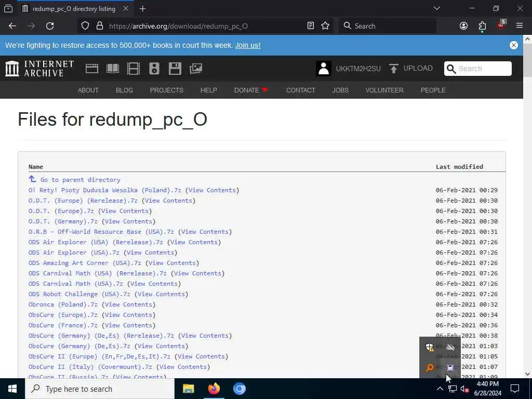Viewport: 532px width, 399px height.
Task: Download O! Rety! Psoty Dudusia Wesolka (Poland).7z
Action: (x=105, y=190)
